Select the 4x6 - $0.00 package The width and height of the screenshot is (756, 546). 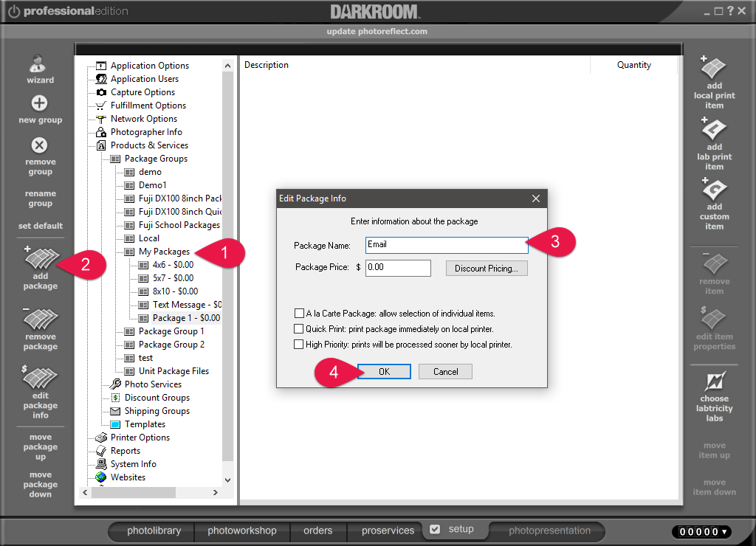(173, 265)
